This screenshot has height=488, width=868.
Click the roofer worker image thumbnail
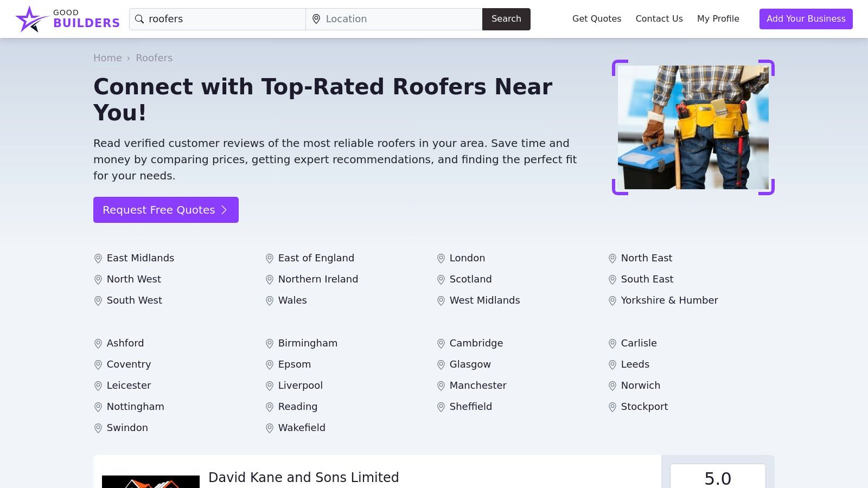(x=692, y=127)
